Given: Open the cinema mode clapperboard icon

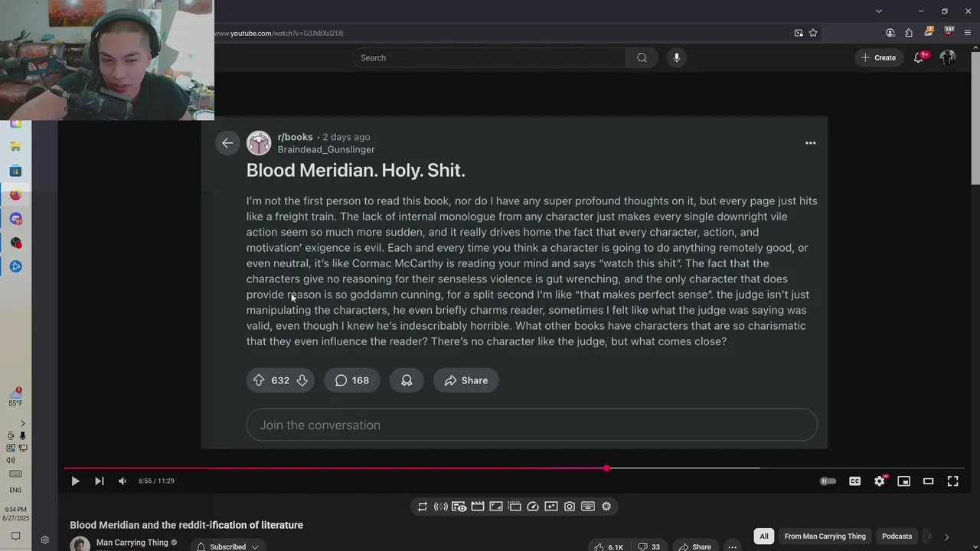Looking at the screenshot, I should click(x=477, y=506).
